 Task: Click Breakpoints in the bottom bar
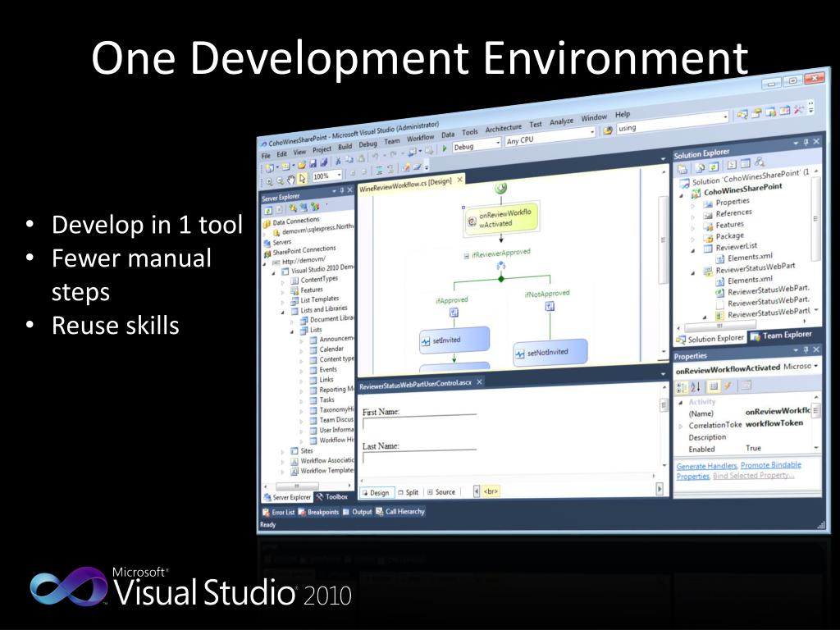[318, 512]
